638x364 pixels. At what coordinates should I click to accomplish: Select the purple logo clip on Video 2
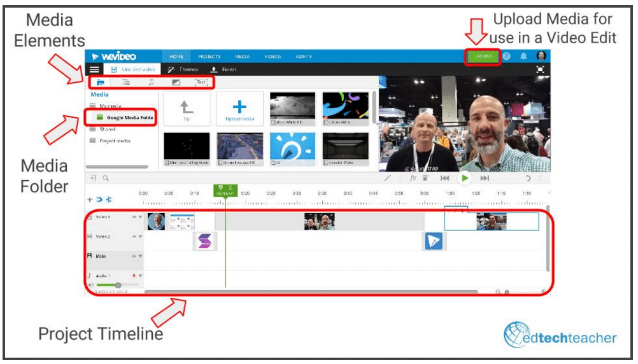coord(204,241)
